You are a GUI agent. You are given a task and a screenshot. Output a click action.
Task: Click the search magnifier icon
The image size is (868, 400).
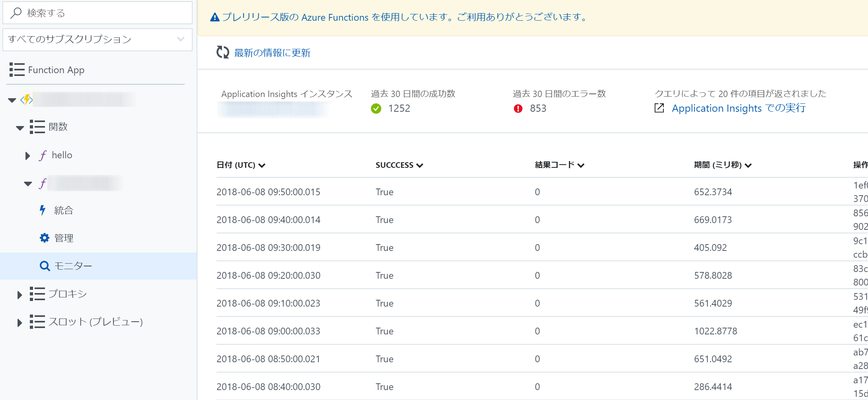coord(16,13)
